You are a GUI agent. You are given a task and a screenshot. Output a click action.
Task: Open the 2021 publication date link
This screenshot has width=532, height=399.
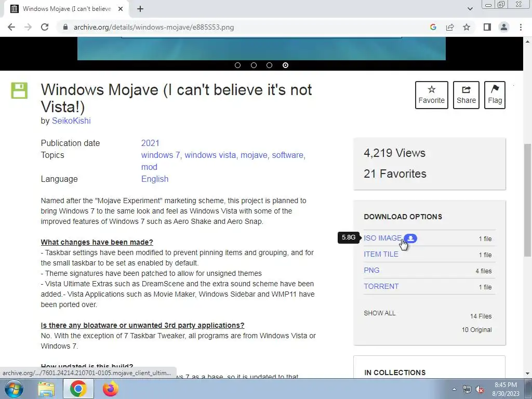[150, 143]
